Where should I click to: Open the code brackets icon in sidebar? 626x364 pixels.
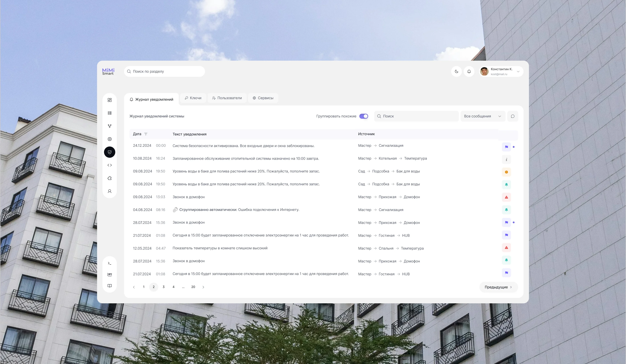pos(110,165)
